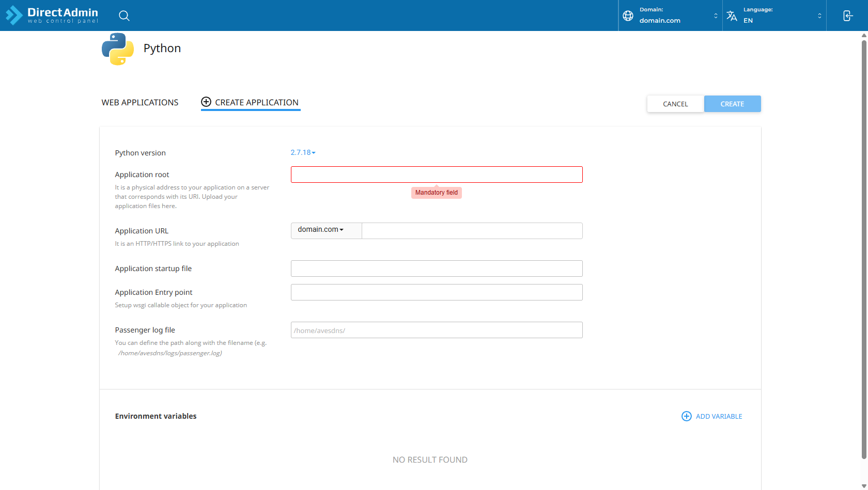Open the domain.com URL prefix dropdown

[326, 230]
